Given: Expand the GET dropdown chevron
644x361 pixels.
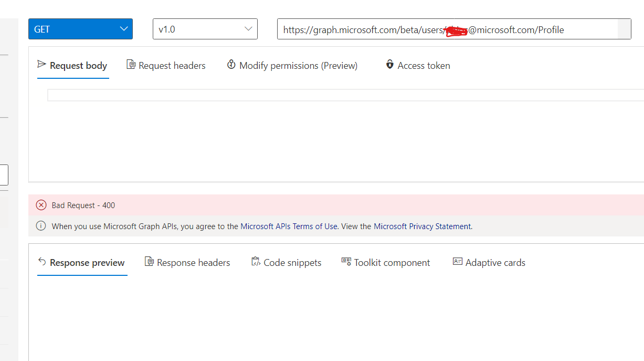Looking at the screenshot, I should [124, 29].
